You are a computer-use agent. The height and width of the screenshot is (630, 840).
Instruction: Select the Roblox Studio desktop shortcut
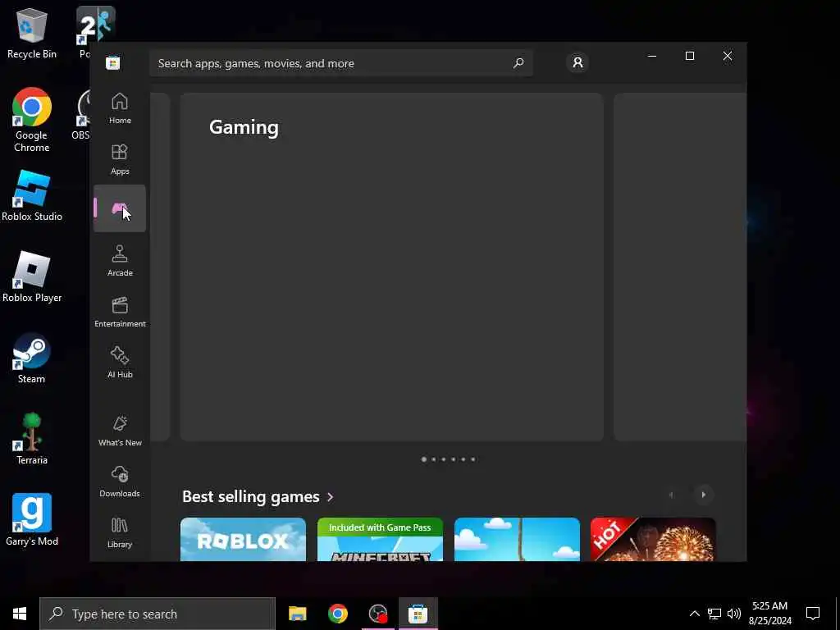32,195
